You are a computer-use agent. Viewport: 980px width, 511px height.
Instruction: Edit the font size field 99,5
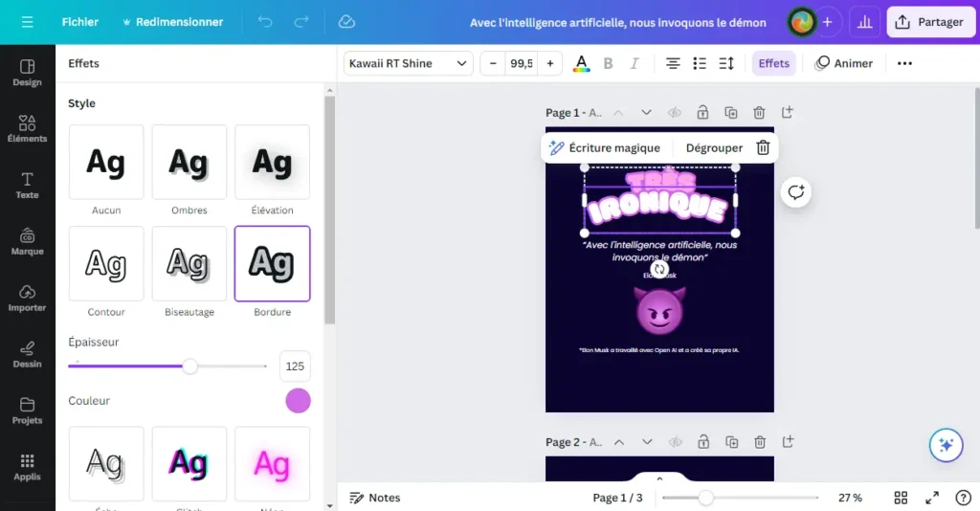pos(522,63)
